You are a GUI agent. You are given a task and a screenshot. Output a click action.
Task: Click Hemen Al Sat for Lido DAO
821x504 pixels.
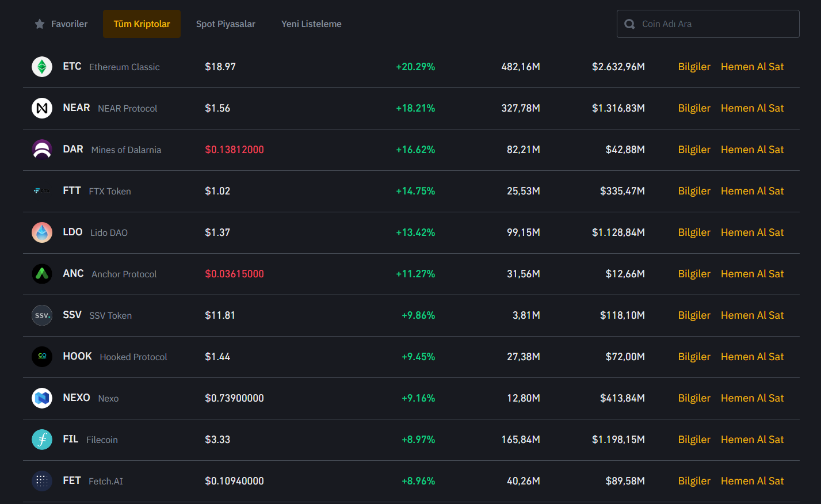coord(752,232)
